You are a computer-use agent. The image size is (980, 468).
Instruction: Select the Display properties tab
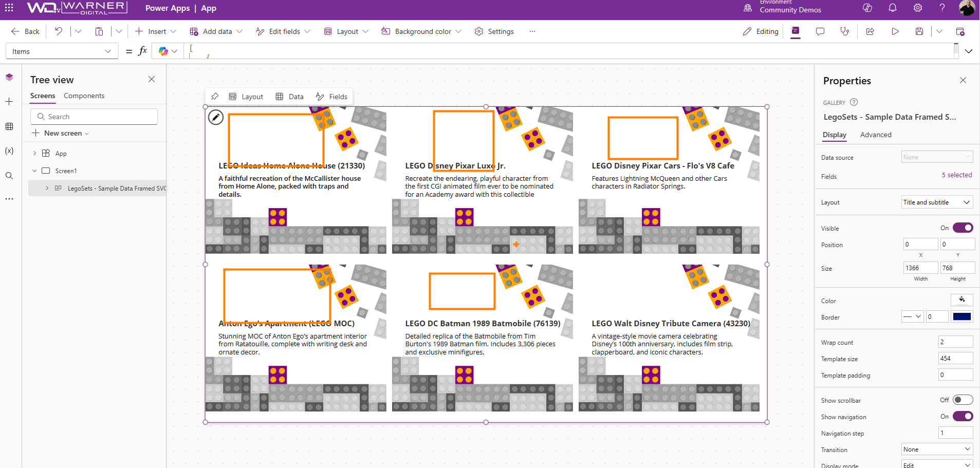tap(835, 135)
